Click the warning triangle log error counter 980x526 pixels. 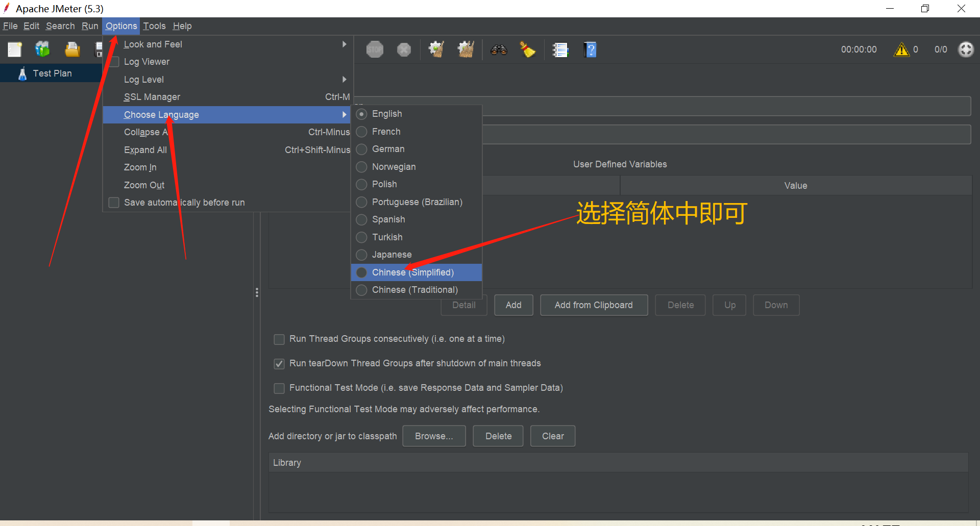902,49
